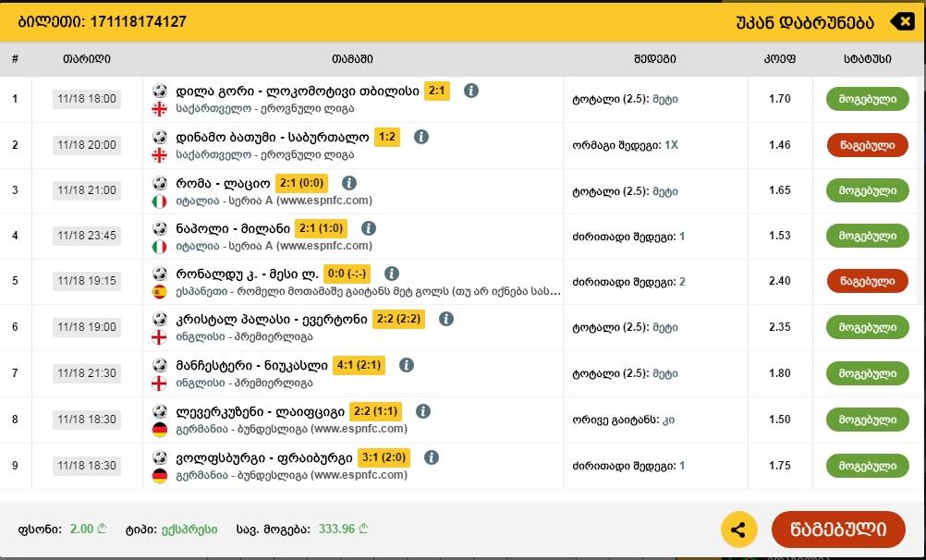Click მოგებული badge for ვოლფსბურგი row
This screenshot has width=926, height=560.
pos(867,466)
